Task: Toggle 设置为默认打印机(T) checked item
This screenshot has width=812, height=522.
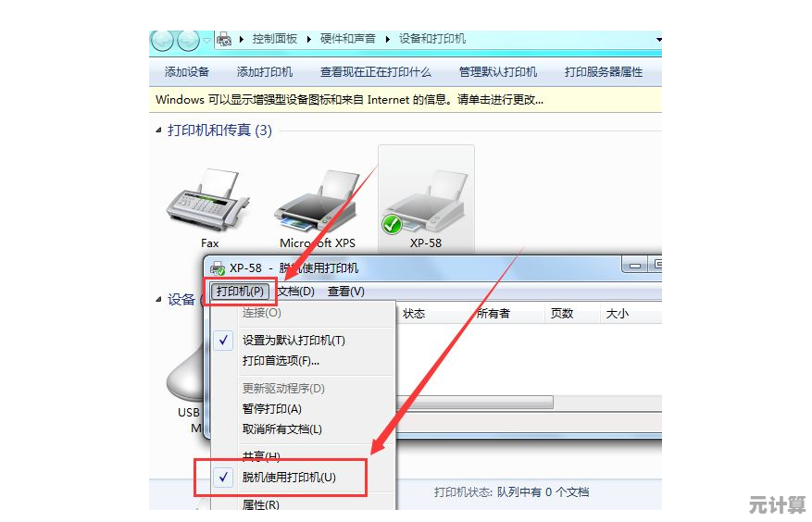Action: [294, 341]
